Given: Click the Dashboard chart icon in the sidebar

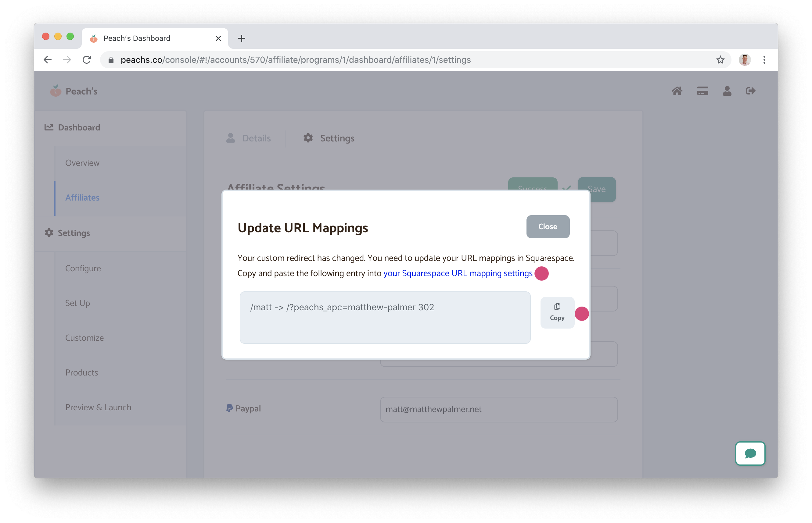Looking at the screenshot, I should (x=49, y=127).
